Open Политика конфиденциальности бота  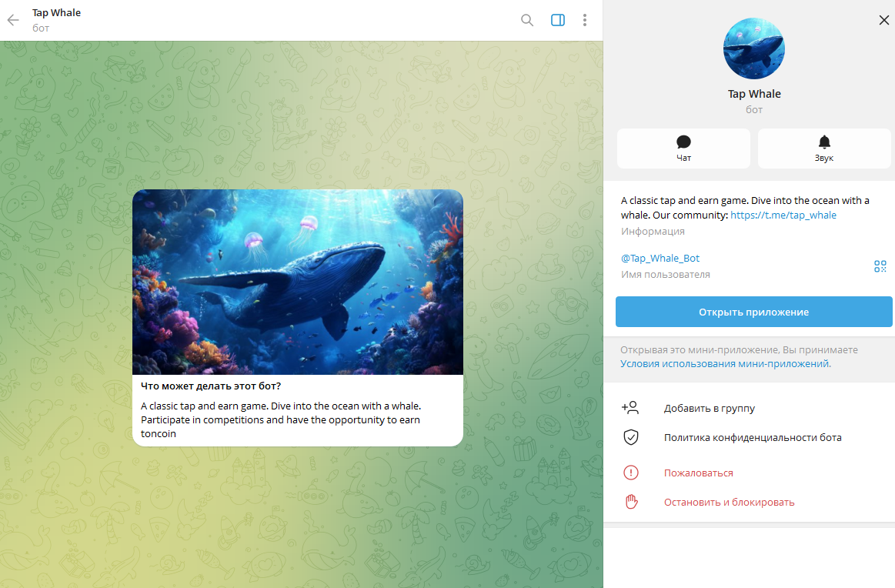[753, 437]
